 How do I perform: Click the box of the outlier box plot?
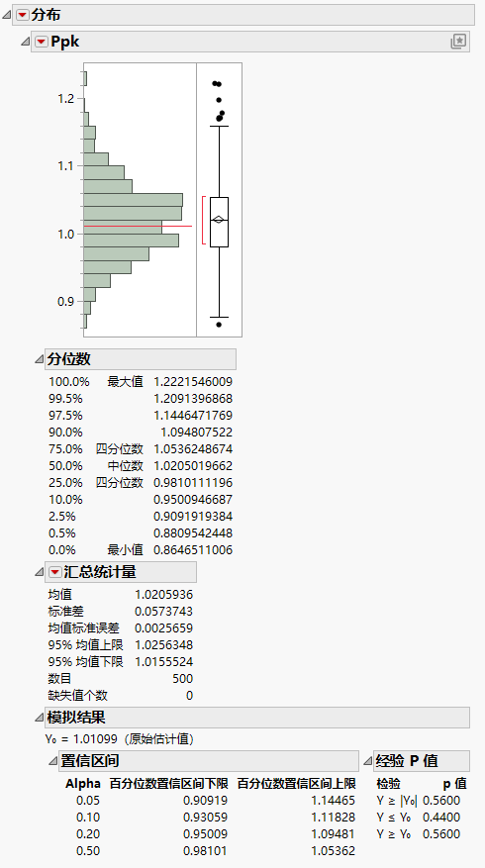pos(220,222)
